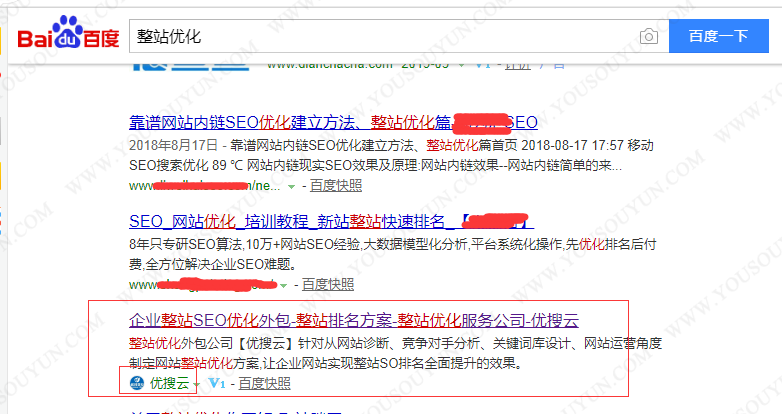Expand dropdown arrow after the 靠谱网站内链 result URL
The height and width of the screenshot is (414, 782).
(x=291, y=187)
